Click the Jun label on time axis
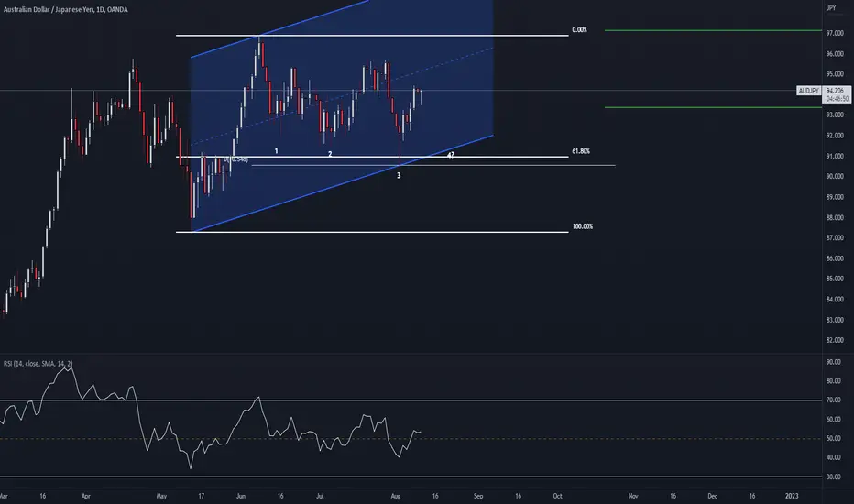 pos(241,497)
